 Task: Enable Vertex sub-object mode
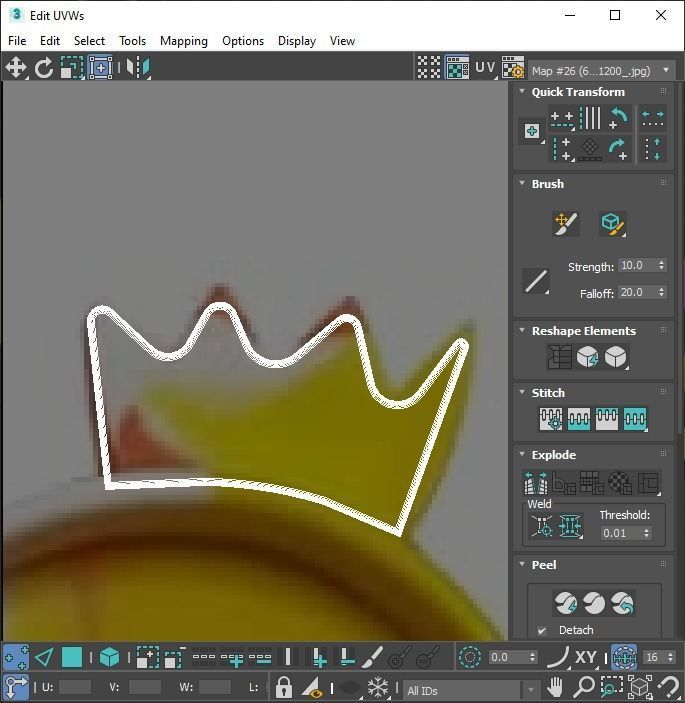pos(16,657)
